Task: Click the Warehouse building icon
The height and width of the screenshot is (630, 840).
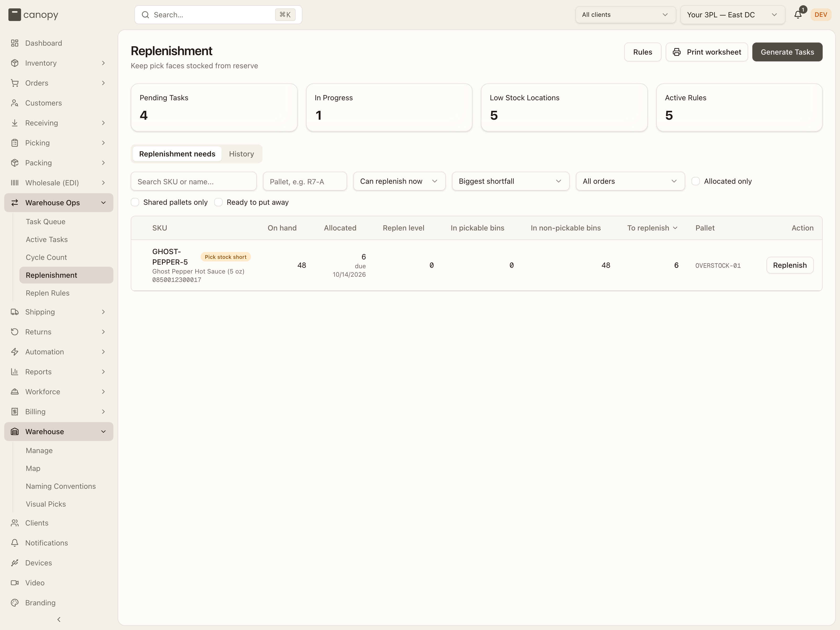Action: (14, 431)
